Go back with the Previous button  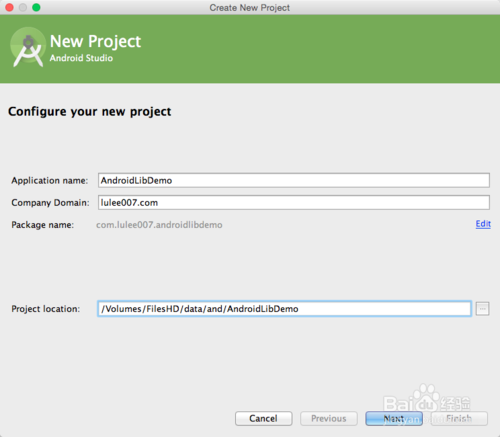(x=329, y=418)
